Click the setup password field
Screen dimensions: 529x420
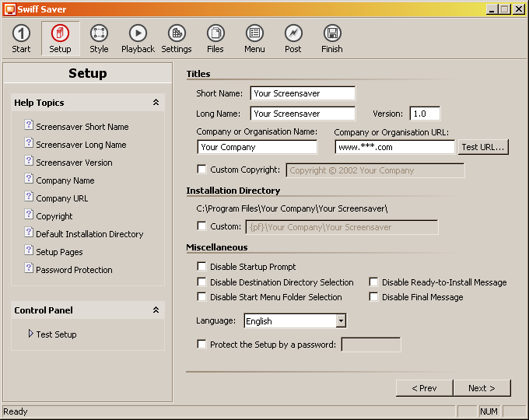tap(371, 345)
